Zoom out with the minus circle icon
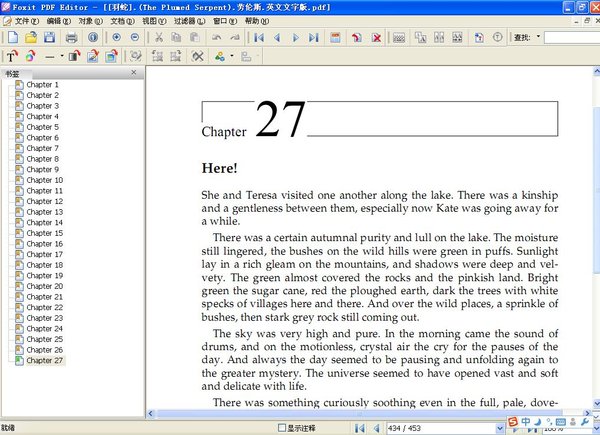Image resolution: width=600 pixels, height=435 pixels. [x=135, y=37]
